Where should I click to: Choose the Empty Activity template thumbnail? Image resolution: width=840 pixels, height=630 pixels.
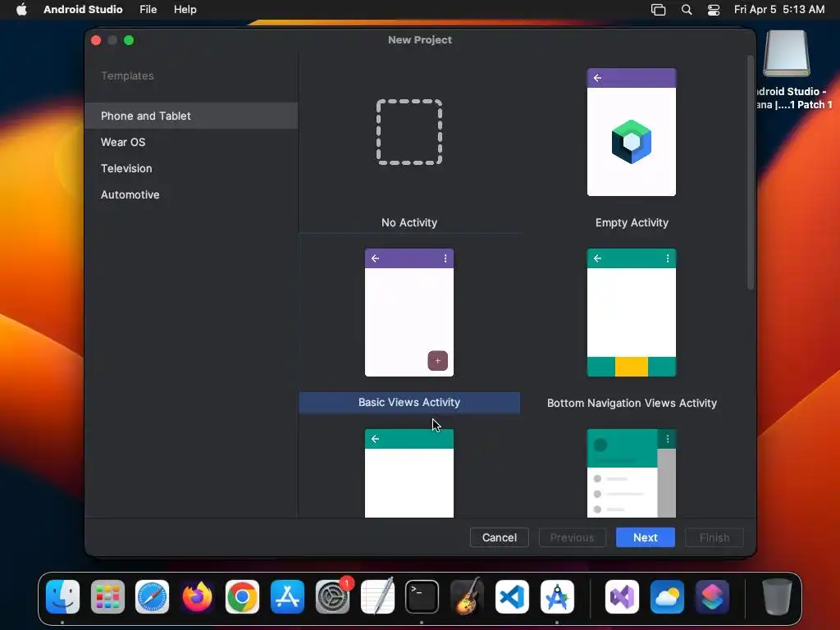pos(632,132)
